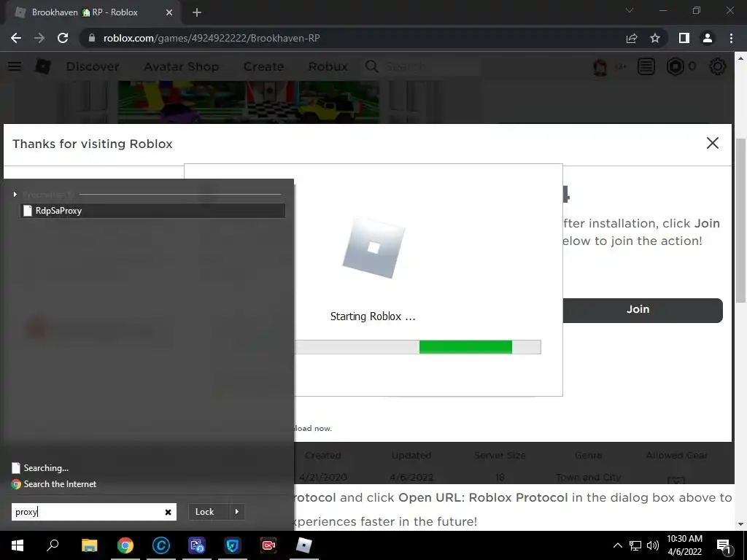Open the Roblox settings gear

coord(718,66)
